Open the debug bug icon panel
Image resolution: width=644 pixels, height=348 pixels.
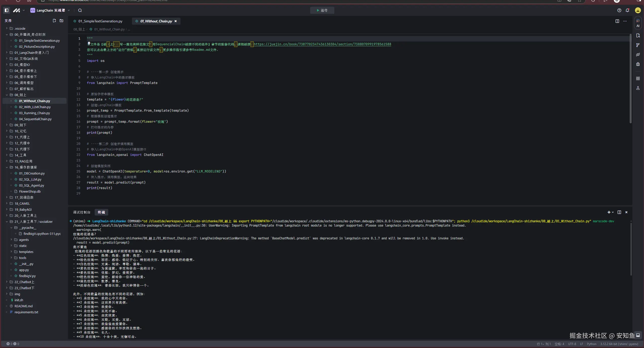[x=638, y=64]
